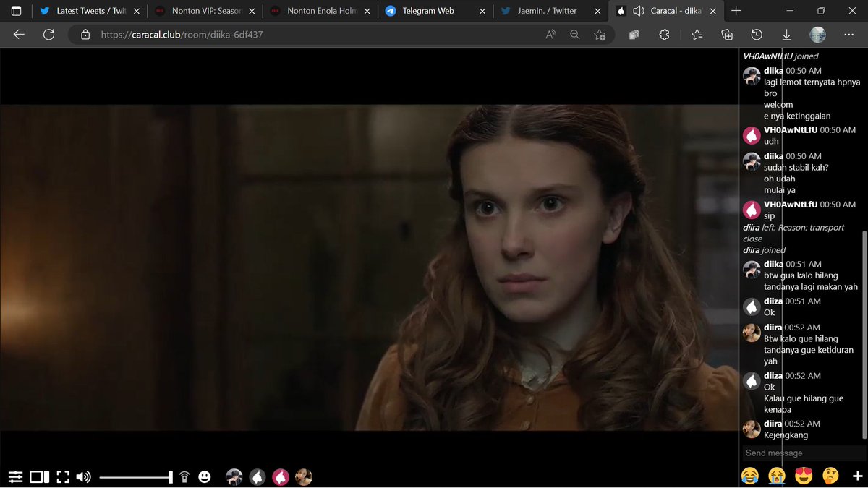Select the first member avatar with dark hair
Screen dimensions: 868x488
[x=234, y=476]
